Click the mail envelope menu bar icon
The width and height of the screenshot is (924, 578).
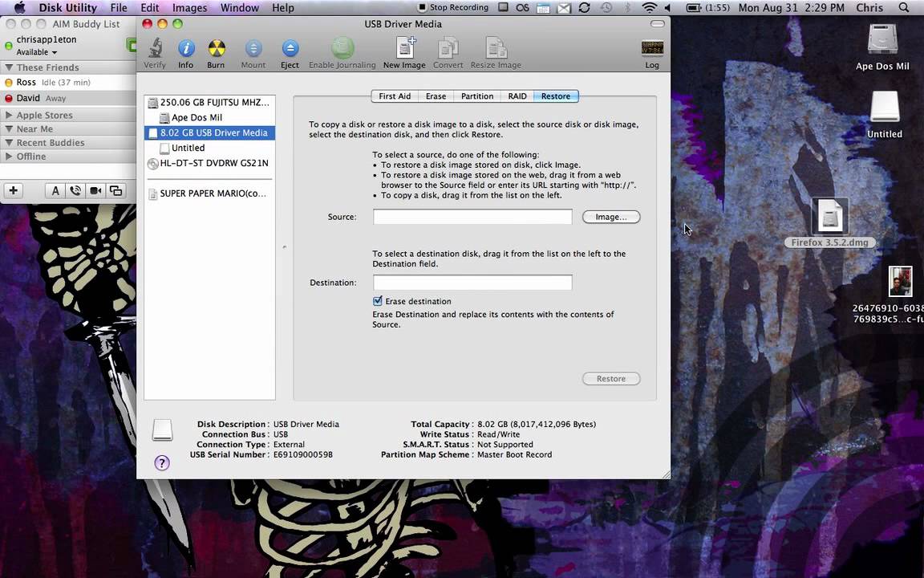coord(565,8)
